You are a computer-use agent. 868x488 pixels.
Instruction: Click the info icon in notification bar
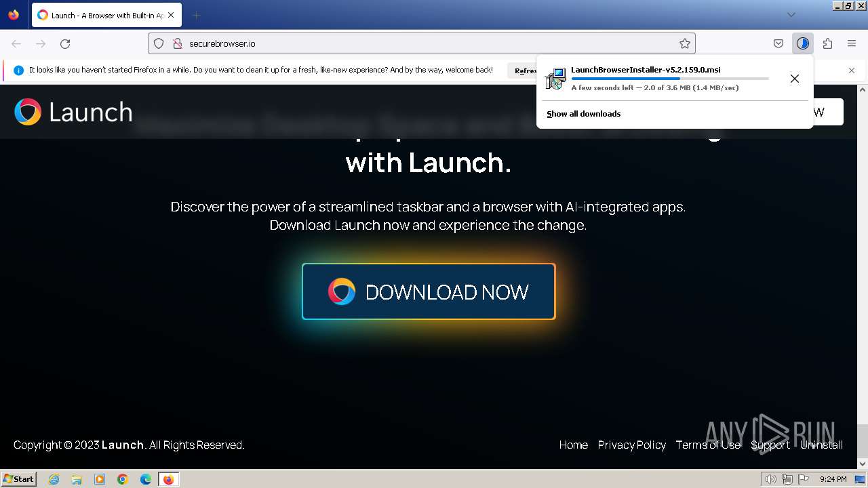click(x=18, y=70)
